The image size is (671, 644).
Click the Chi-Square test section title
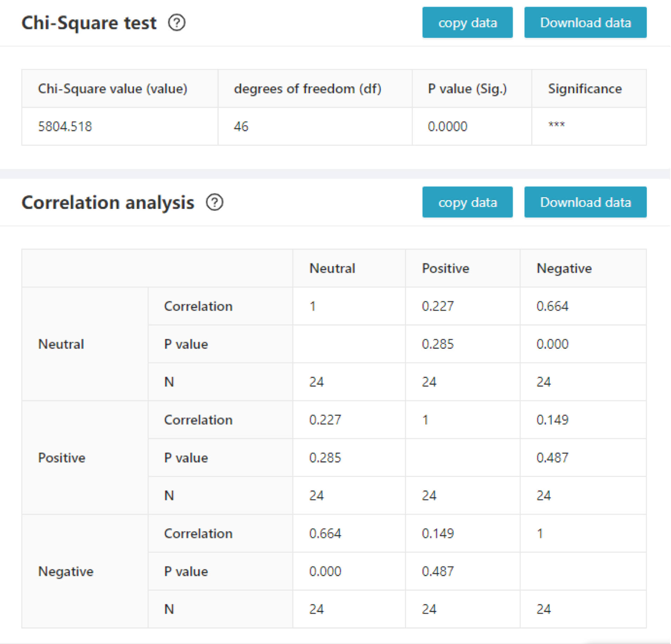89,23
